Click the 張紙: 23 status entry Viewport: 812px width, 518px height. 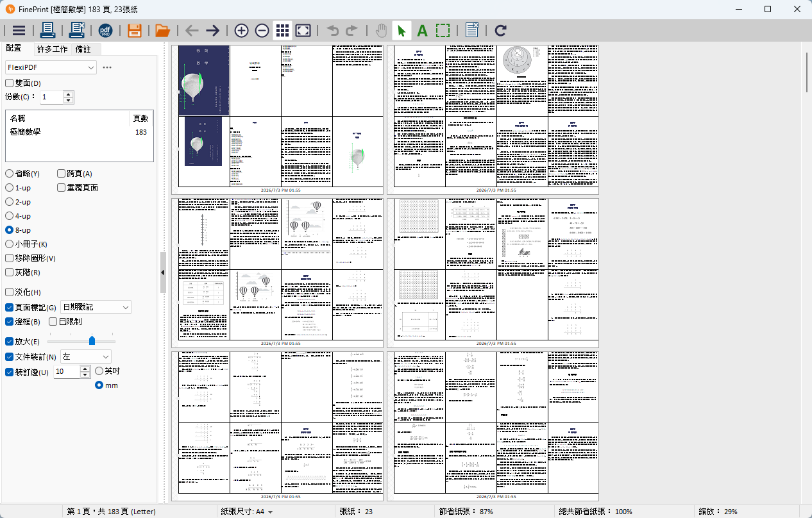[356, 512]
